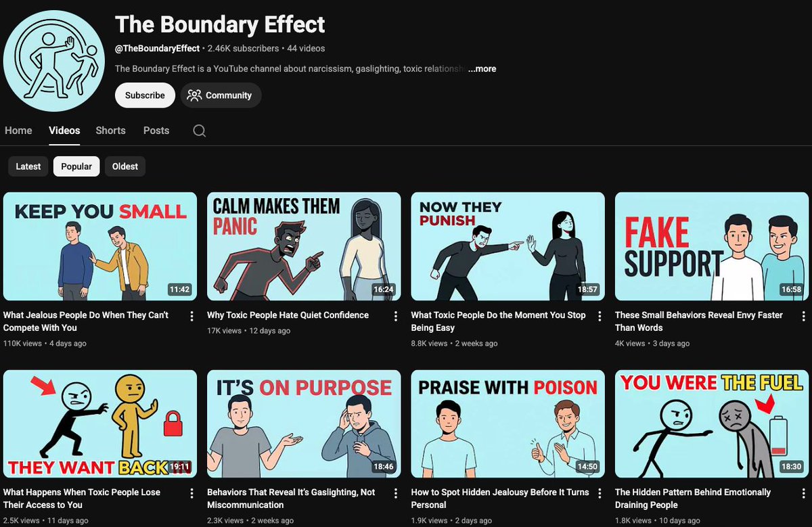Play the 'PRAISE WITH POISON' thumbnail
Image resolution: width=812 pixels, height=527 pixels.
coord(507,423)
